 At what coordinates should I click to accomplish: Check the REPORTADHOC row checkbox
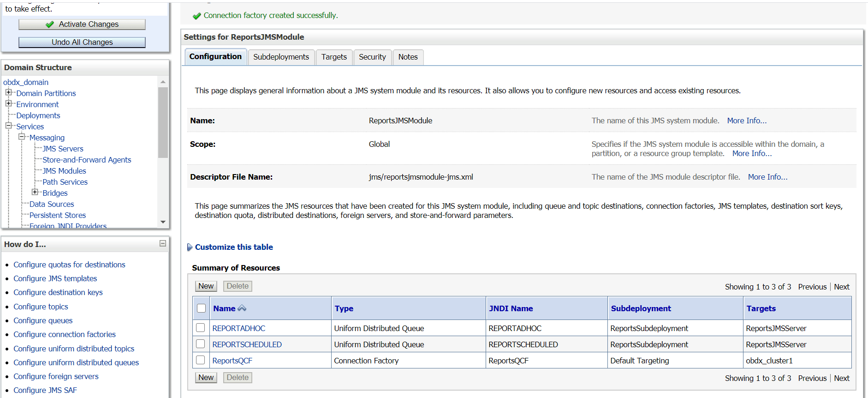(200, 328)
